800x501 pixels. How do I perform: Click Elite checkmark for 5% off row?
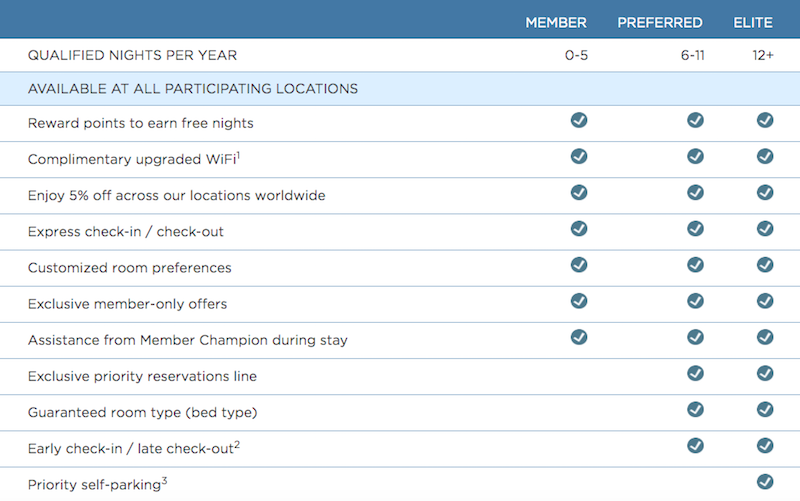[x=765, y=193]
